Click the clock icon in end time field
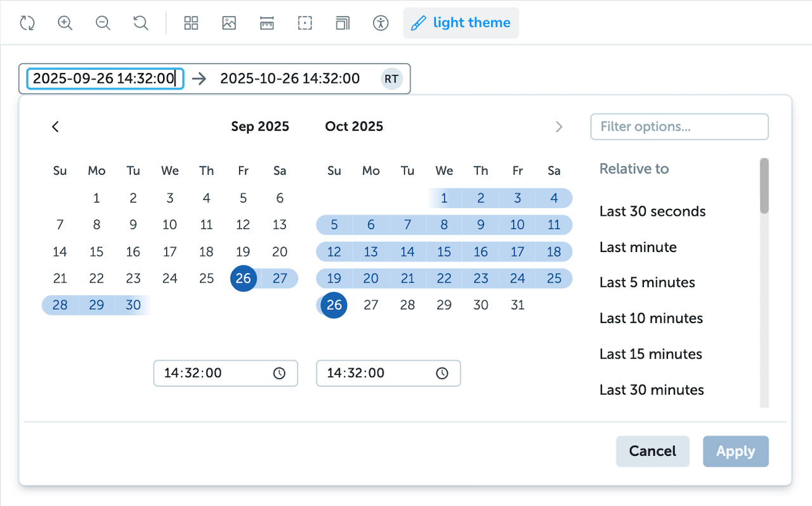 442,373
